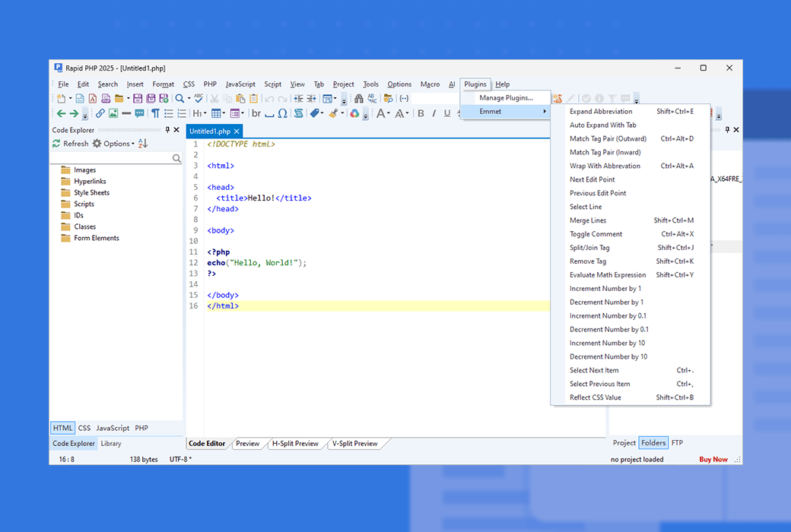Click the Insert Image icon
791x532 pixels.
[x=113, y=113]
